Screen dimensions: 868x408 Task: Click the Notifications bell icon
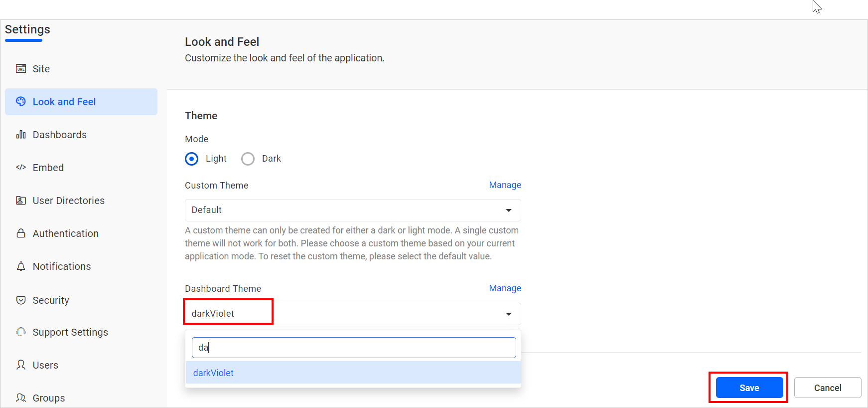(21, 266)
